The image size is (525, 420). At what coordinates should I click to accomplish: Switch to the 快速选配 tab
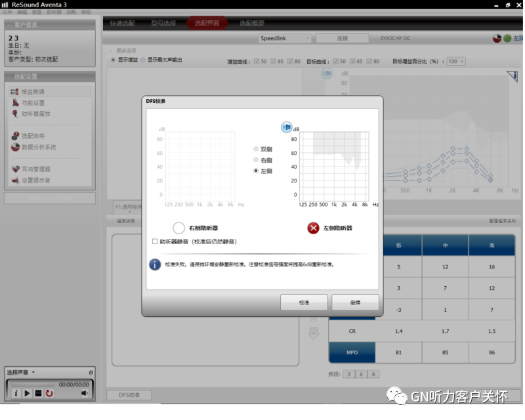121,23
